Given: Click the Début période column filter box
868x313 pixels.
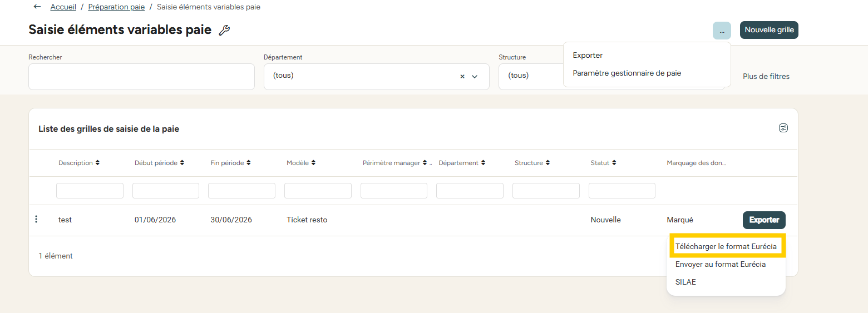Looking at the screenshot, I should pos(166,191).
